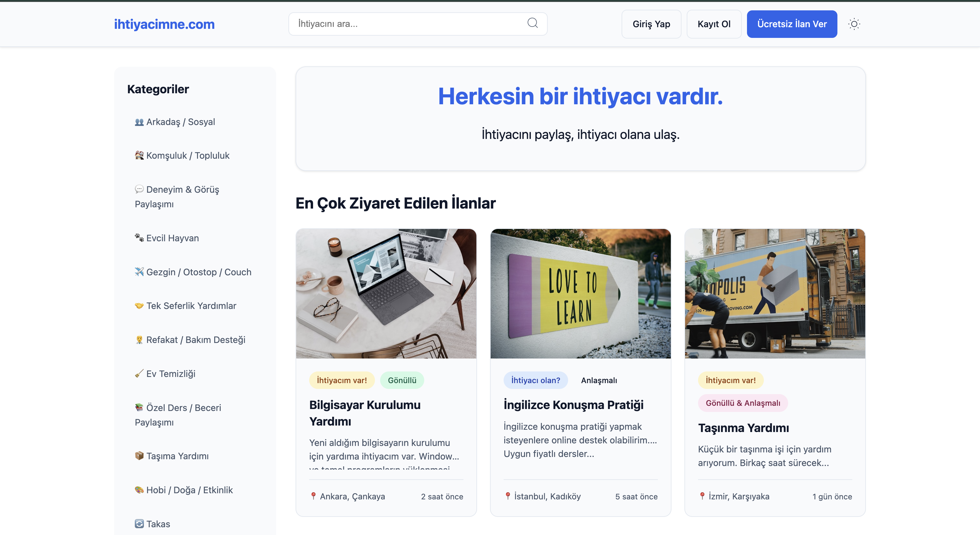
Task: Open the Giriş Yap page
Action: (x=651, y=24)
